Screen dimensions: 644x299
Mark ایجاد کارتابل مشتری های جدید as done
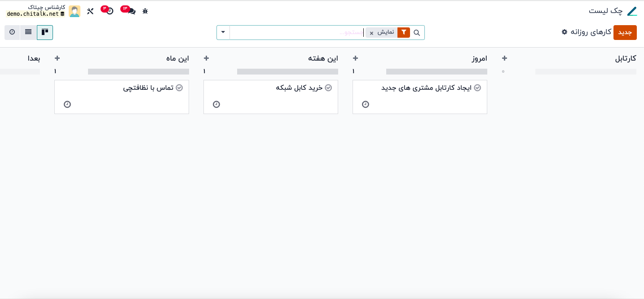coord(477,88)
